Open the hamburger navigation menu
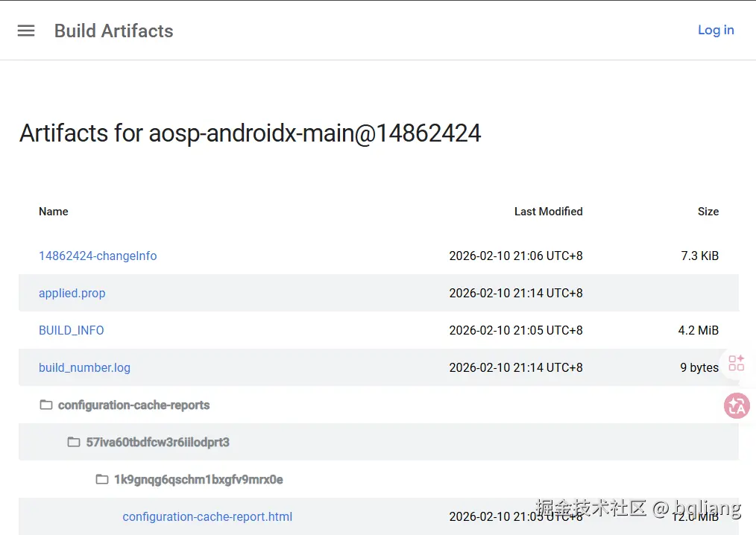 tap(26, 31)
